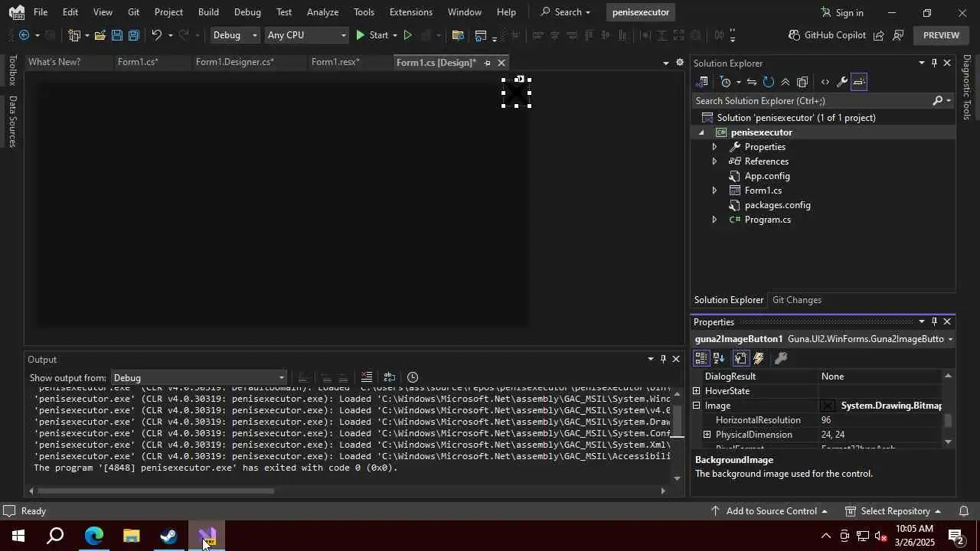Screen dimensions: 980x551
Task: Expand the Properties node in Solution Explorer
Action: pos(714,147)
